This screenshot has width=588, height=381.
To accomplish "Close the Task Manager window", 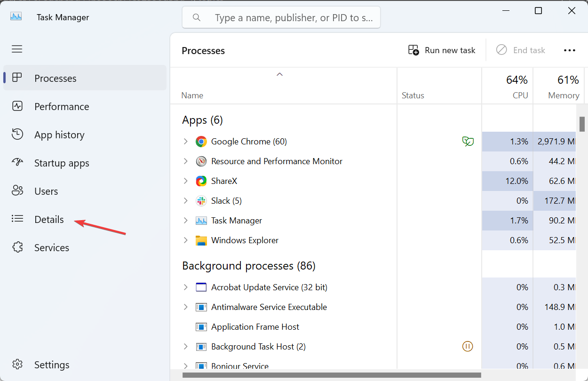I will (572, 10).
